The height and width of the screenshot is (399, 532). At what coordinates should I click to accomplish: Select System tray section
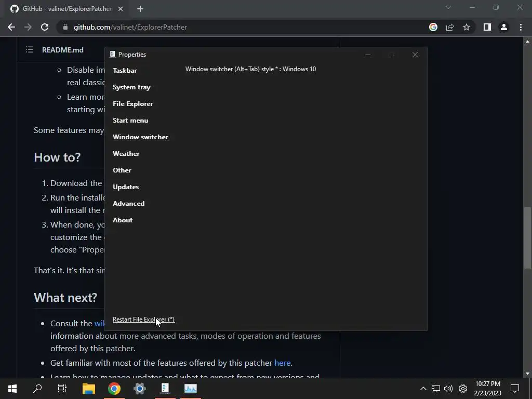tap(131, 87)
